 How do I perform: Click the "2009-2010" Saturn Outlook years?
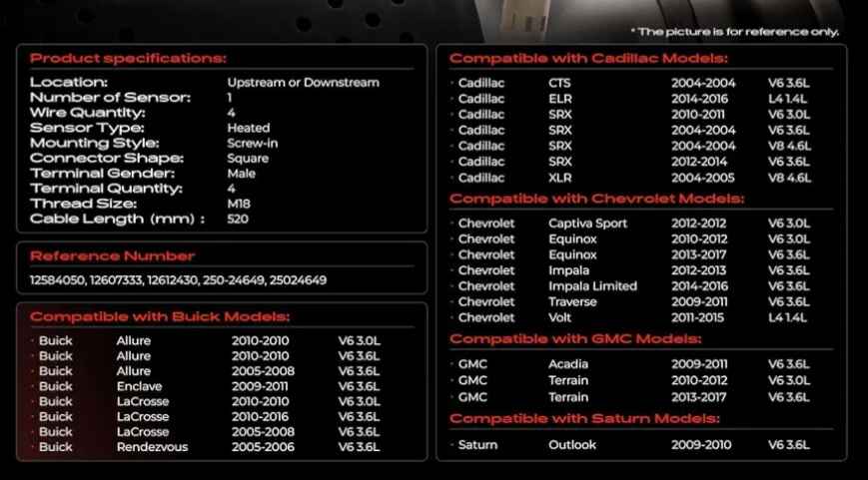[x=701, y=445]
